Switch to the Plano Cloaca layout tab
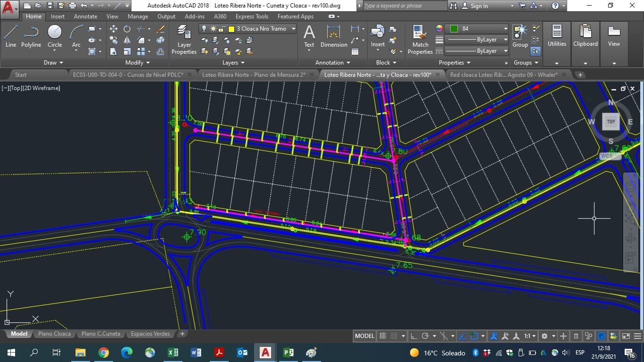This screenshot has height=362, width=644. 54,334
